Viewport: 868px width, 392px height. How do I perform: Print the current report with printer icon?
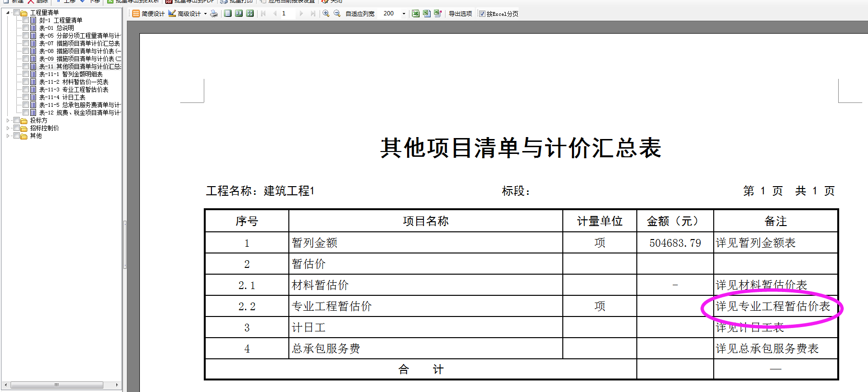[x=214, y=13]
